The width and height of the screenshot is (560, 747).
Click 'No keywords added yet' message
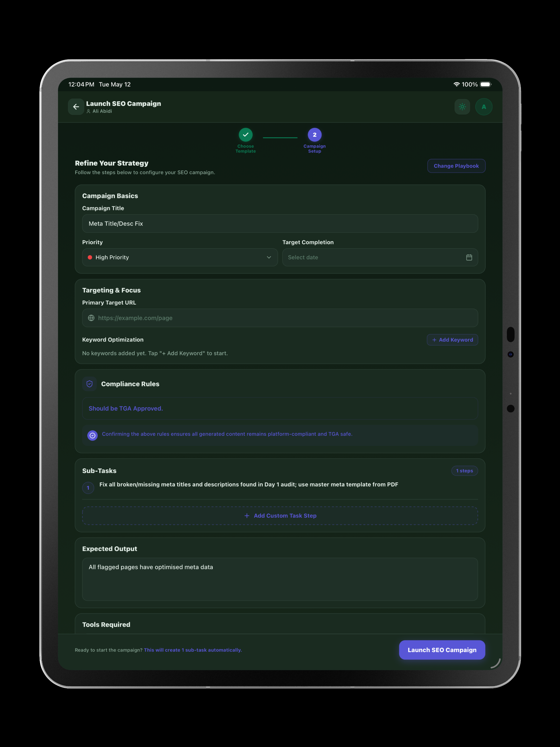coord(155,353)
